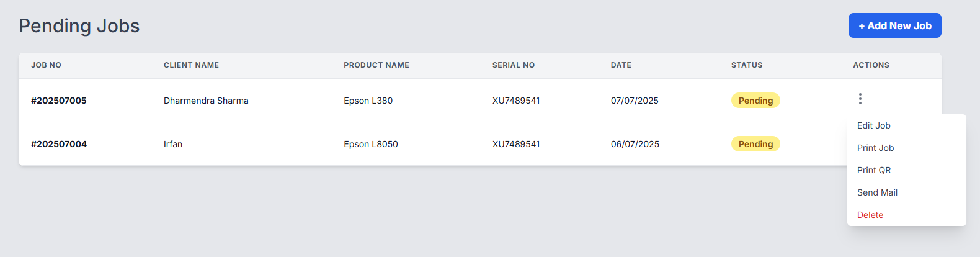This screenshot has width=980, height=257.
Task: Select the Print QR menu option
Action: [x=873, y=170]
